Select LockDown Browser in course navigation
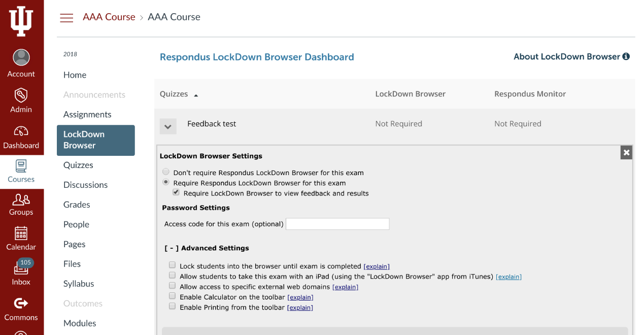 tap(96, 140)
